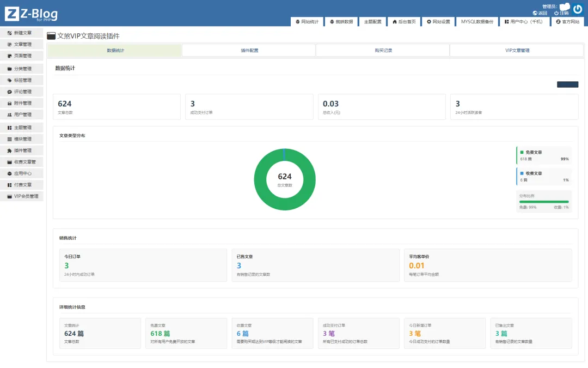This screenshot has width=588, height=368.
Task: Open MYSQL数据备份 in top navigation
Action: click(x=477, y=22)
